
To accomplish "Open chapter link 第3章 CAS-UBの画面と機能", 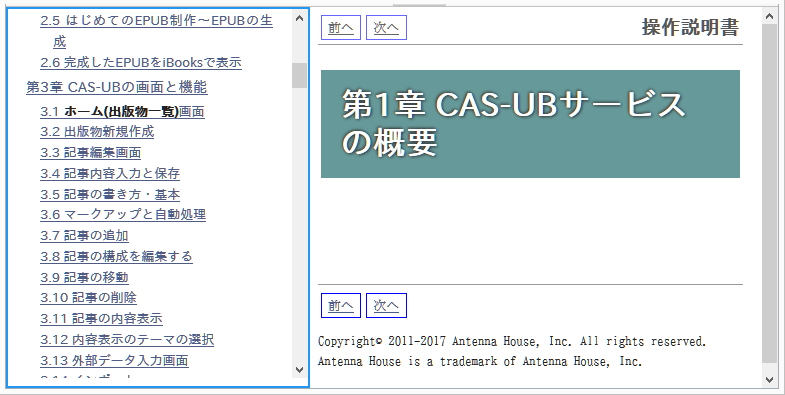I will (x=117, y=87).
